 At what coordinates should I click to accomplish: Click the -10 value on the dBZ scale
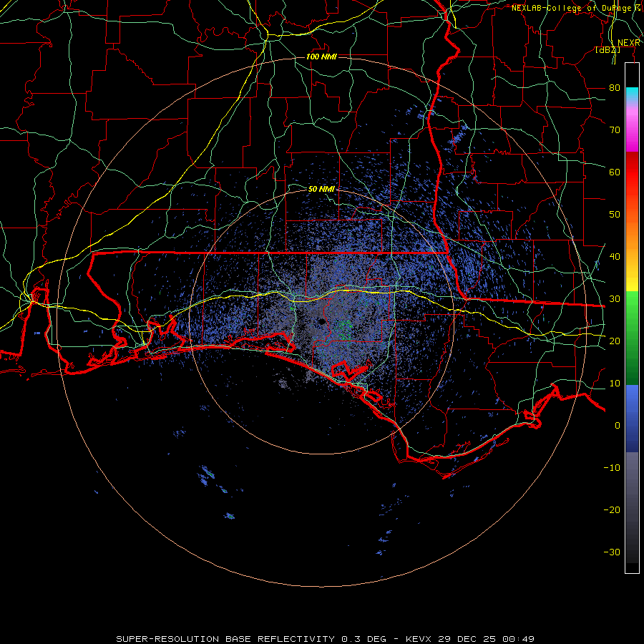click(612, 468)
